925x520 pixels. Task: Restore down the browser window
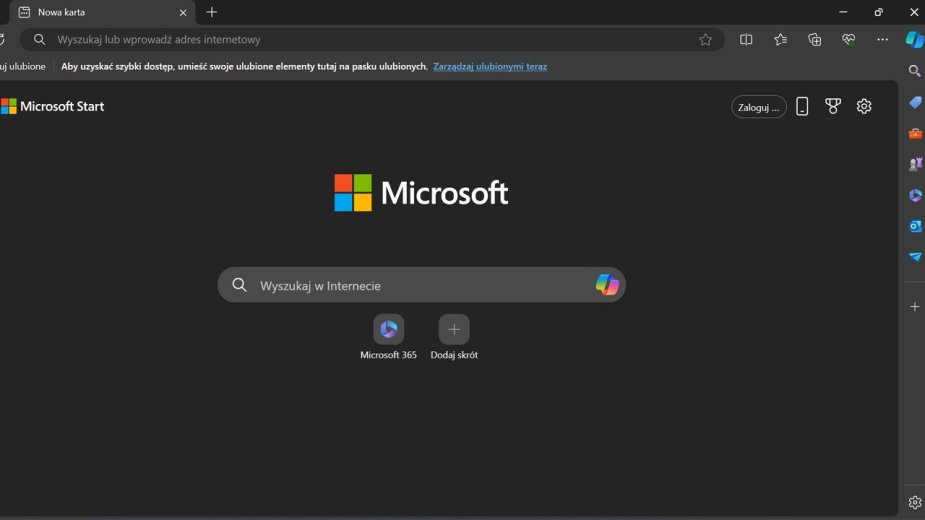[878, 12]
